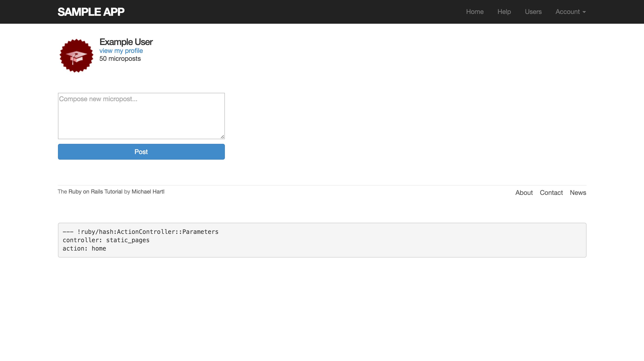Screen dimensions: 644x361
Task: Click the textarea resize handle corner
Action: [x=222, y=137]
